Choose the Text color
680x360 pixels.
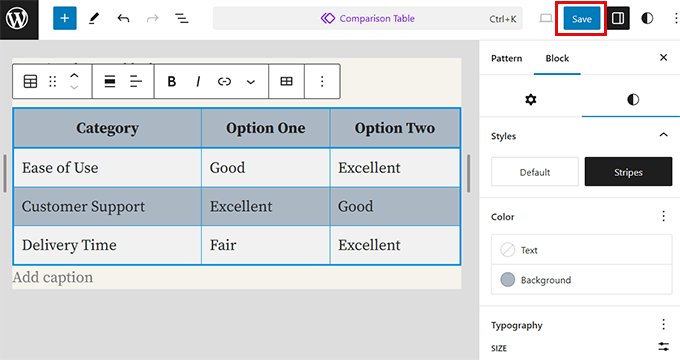[x=582, y=250]
